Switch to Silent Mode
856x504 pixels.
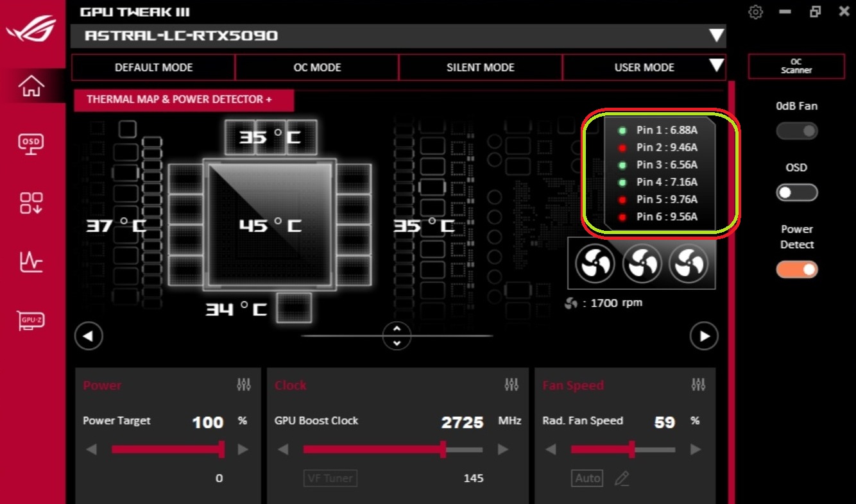click(x=481, y=67)
